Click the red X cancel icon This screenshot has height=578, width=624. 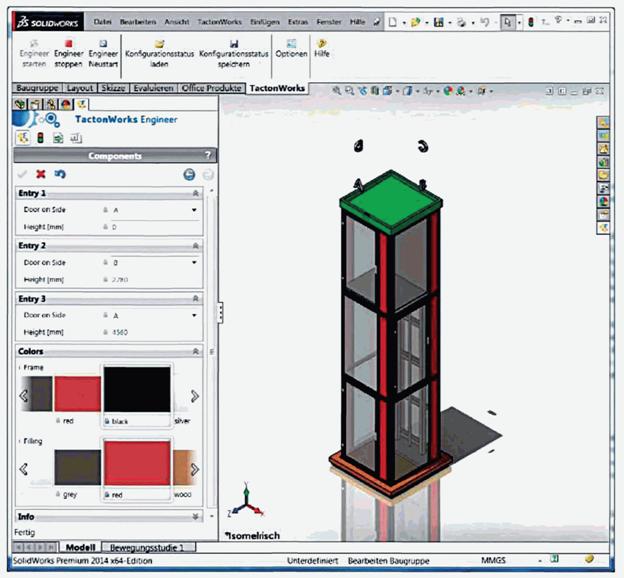tap(41, 174)
